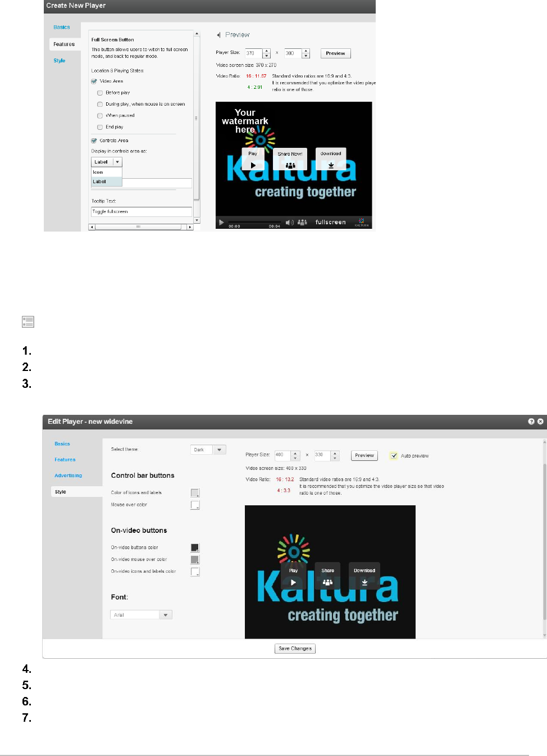Screen dimensions: 547x756
Task: Check the Before play option
Action: (100, 93)
